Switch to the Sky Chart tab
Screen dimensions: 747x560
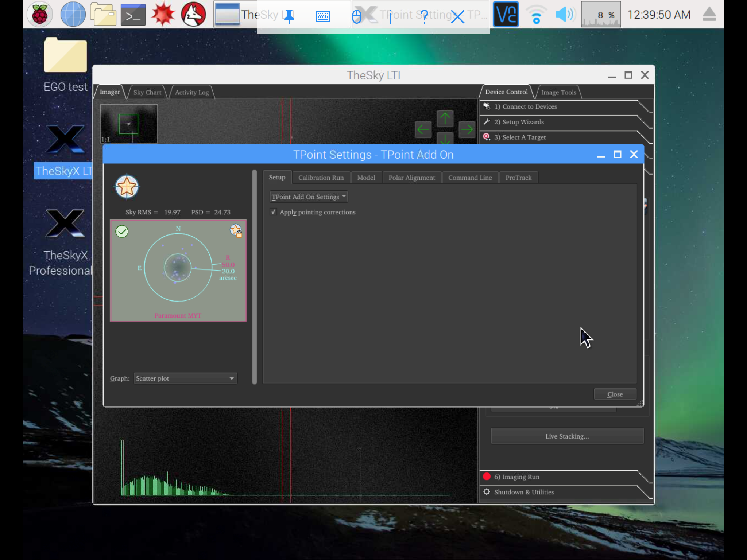click(x=147, y=92)
